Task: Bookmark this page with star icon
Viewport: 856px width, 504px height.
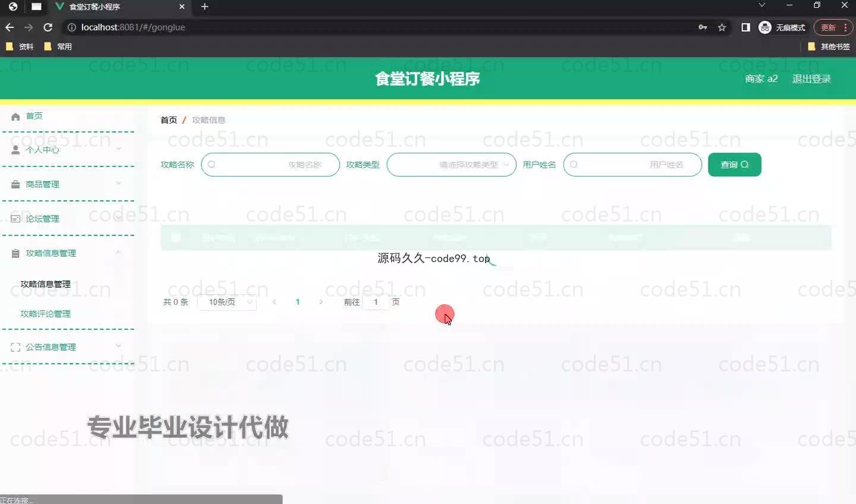Action: coord(722,27)
